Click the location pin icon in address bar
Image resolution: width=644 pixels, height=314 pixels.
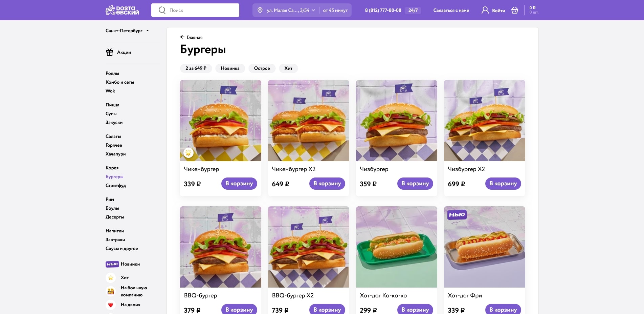click(260, 10)
